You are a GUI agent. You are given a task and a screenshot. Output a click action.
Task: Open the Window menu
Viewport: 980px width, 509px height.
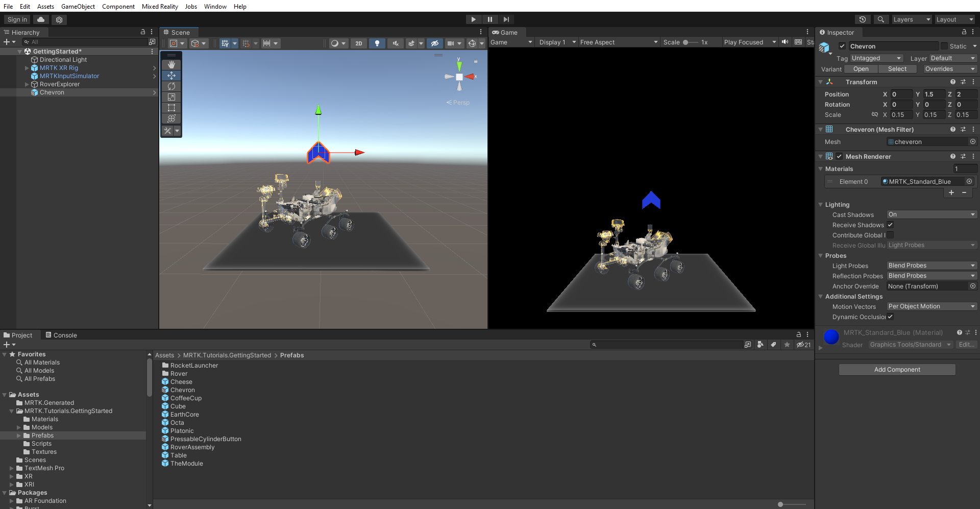coord(215,6)
